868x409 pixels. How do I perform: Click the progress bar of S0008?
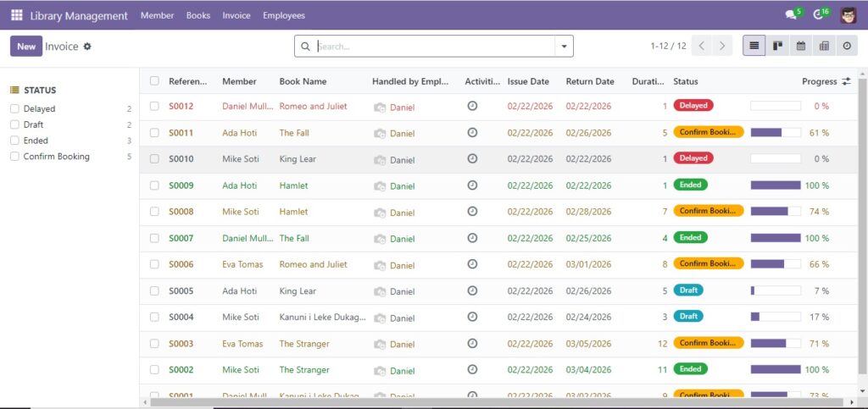776,212
